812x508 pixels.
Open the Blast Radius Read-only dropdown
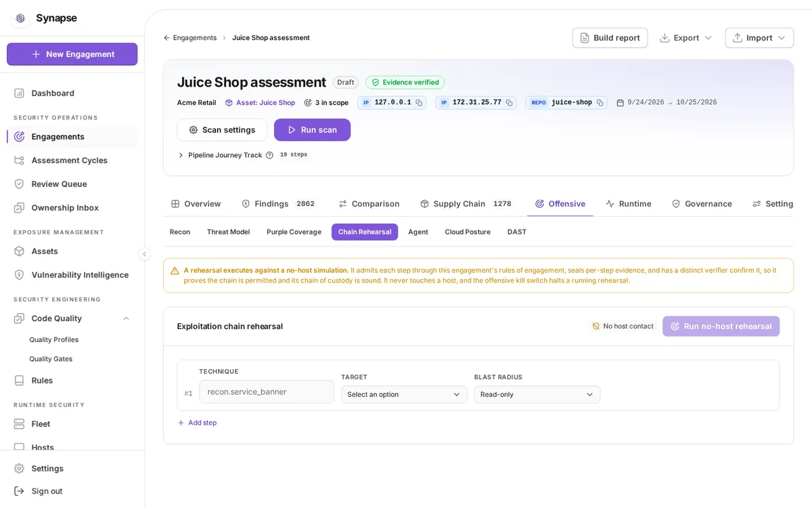537,395
